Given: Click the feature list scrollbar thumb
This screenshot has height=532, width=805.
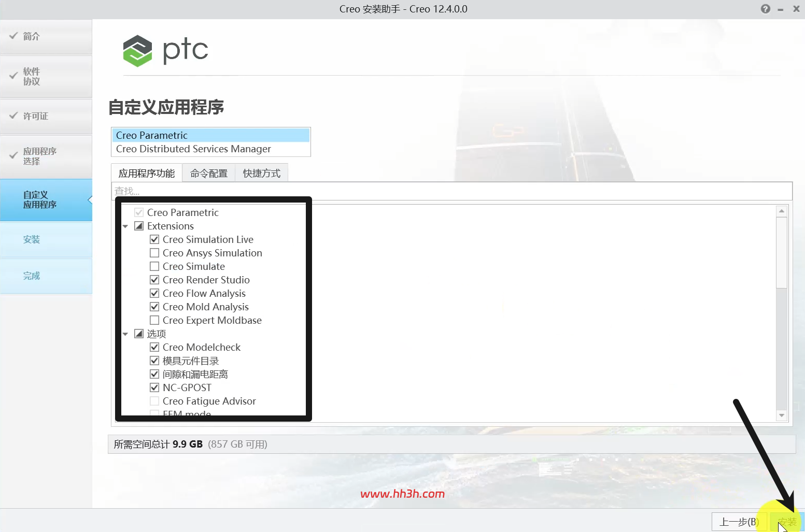Looking at the screenshot, I should tap(782, 252).
